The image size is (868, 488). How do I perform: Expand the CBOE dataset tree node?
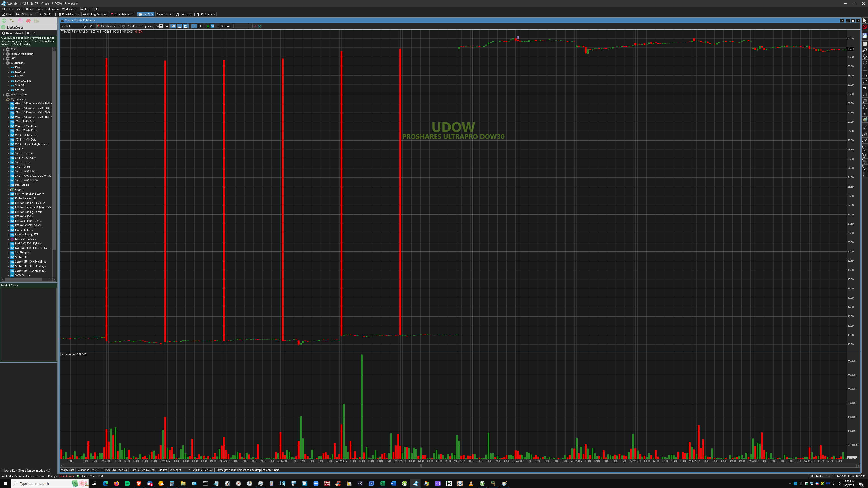click(x=4, y=49)
